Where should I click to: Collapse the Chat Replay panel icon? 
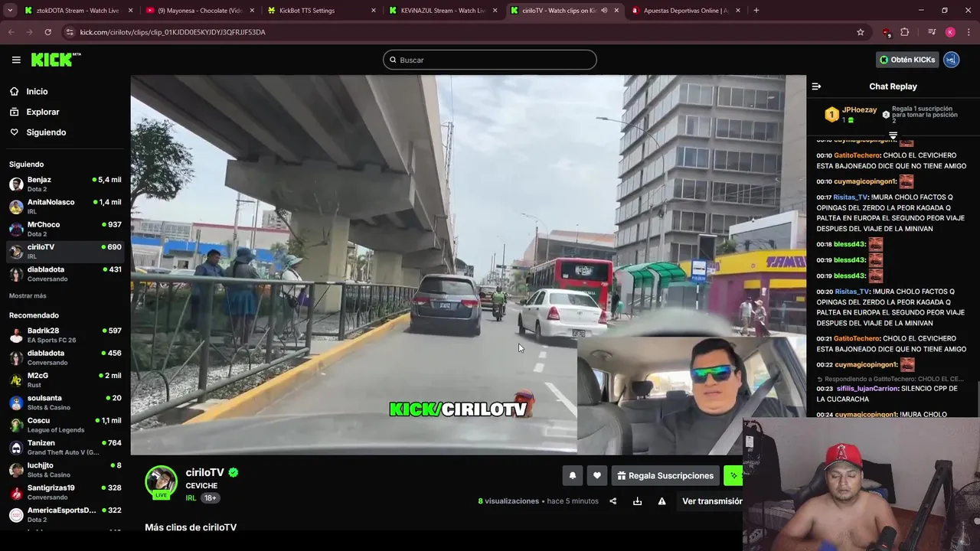[x=816, y=86]
